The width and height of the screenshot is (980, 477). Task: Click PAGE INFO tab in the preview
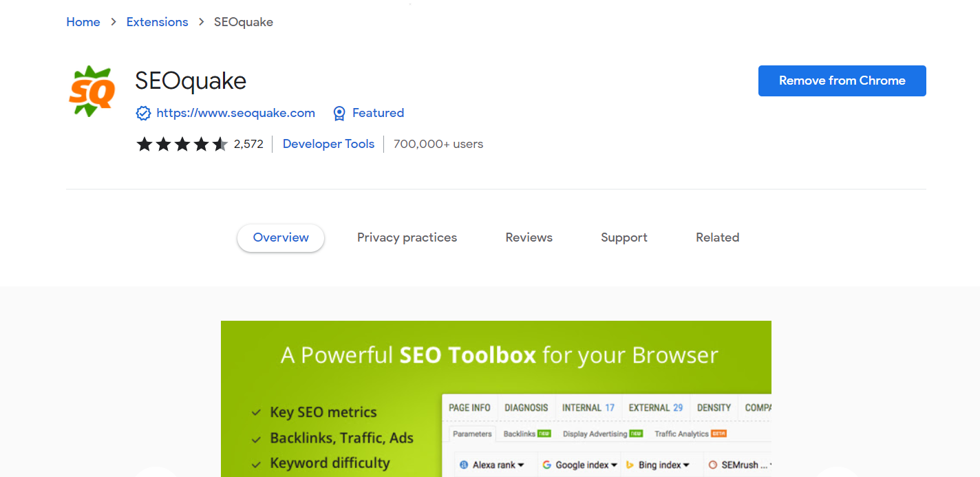click(469, 407)
